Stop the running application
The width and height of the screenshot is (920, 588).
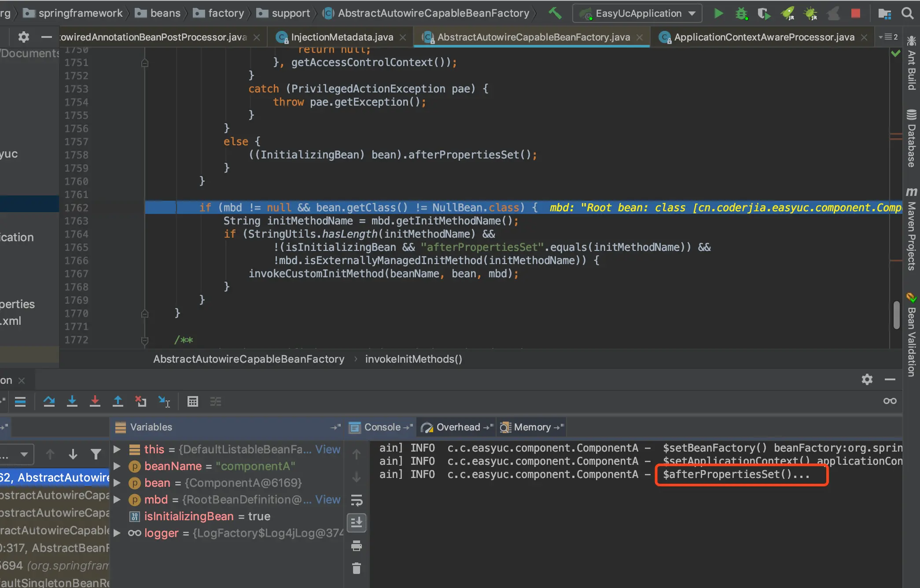click(856, 13)
